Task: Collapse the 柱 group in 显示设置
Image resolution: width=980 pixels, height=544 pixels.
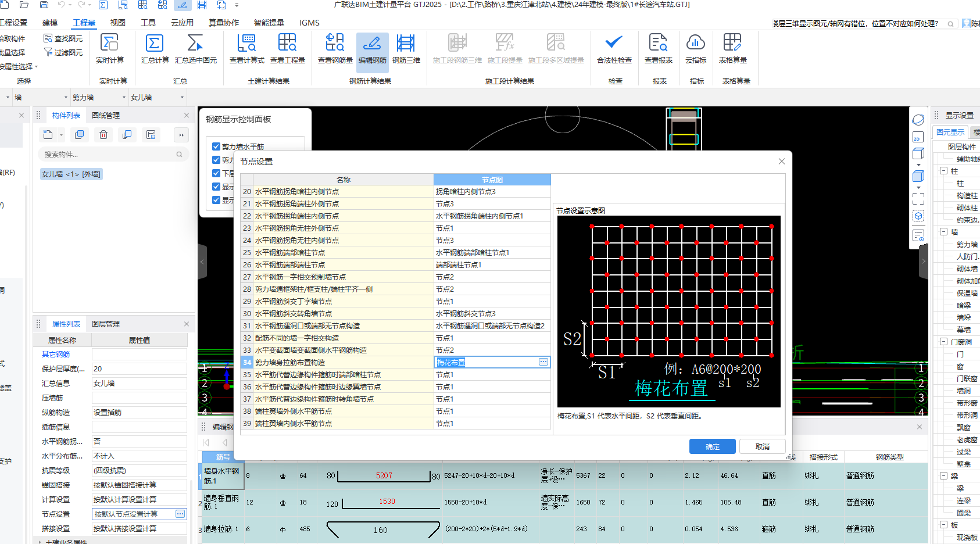Action: [944, 171]
